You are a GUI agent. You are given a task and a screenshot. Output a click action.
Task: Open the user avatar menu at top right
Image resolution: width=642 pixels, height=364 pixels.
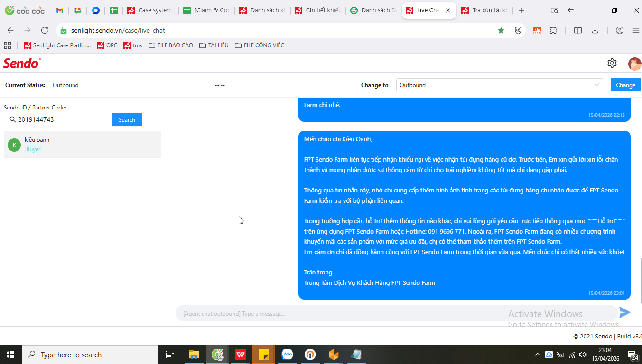point(634,64)
